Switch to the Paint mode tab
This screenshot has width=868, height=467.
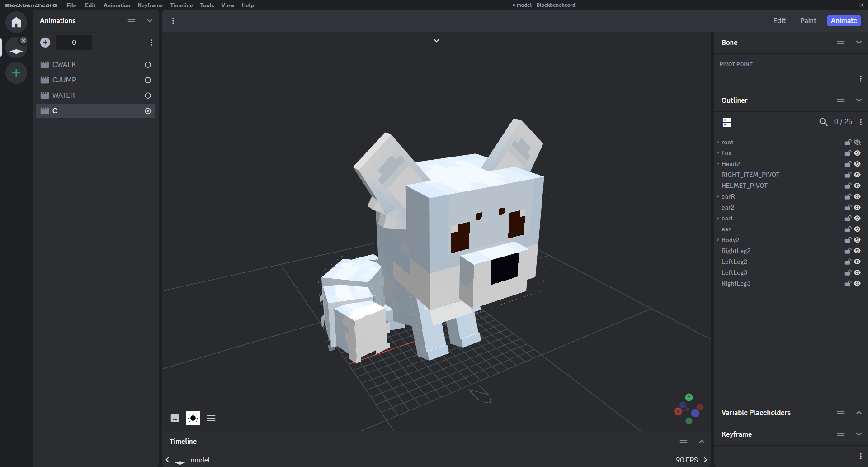808,21
